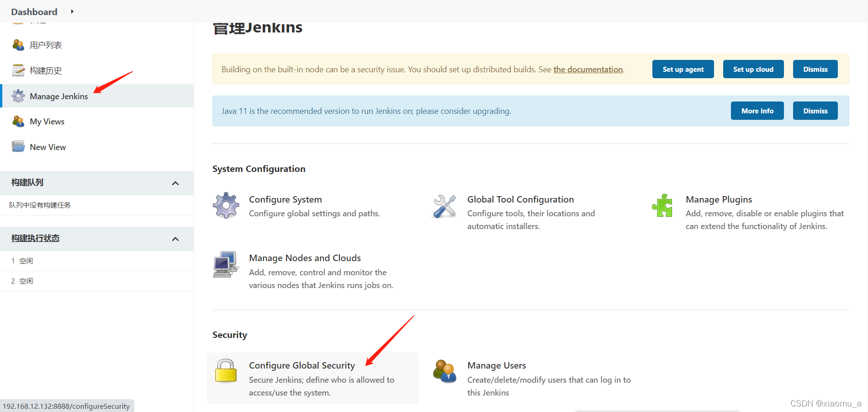Viewport: 868px width, 412px height.
Task: Click the 用户列表 sidebar icon
Action: 18,45
